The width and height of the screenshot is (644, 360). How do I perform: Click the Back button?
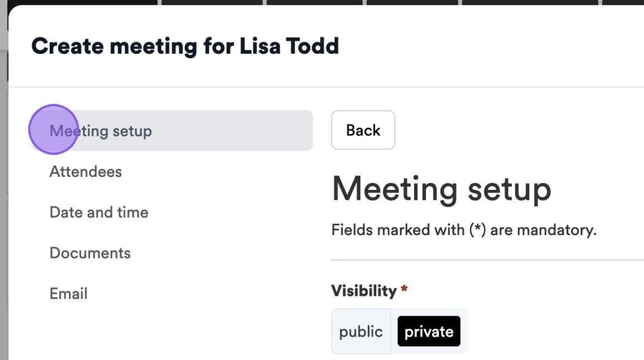coord(363,130)
